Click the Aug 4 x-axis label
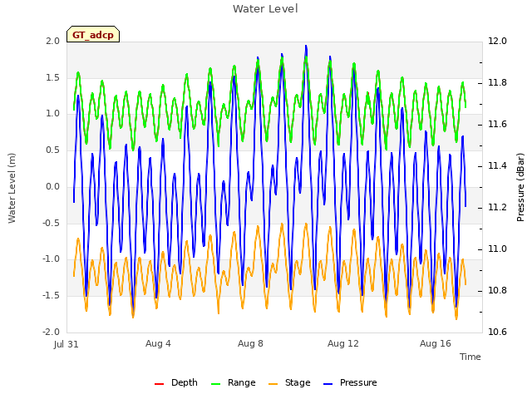The width and height of the screenshot is (532, 399). [x=158, y=343]
